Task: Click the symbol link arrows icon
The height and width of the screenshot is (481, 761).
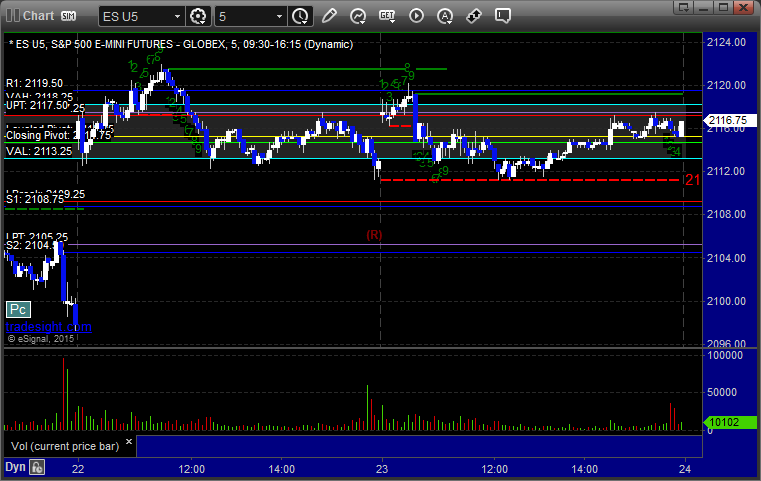Action: [474, 16]
